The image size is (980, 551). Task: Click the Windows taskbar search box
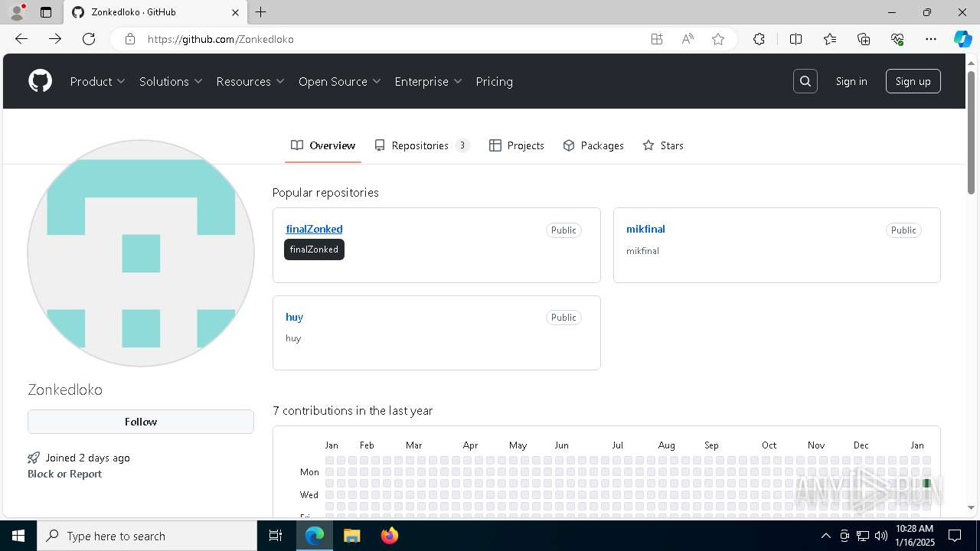(x=147, y=536)
